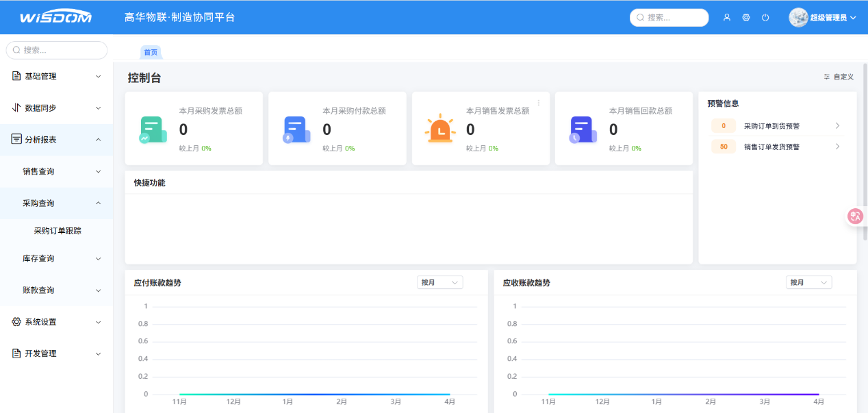Select the 采购查询 menu item

(x=57, y=203)
